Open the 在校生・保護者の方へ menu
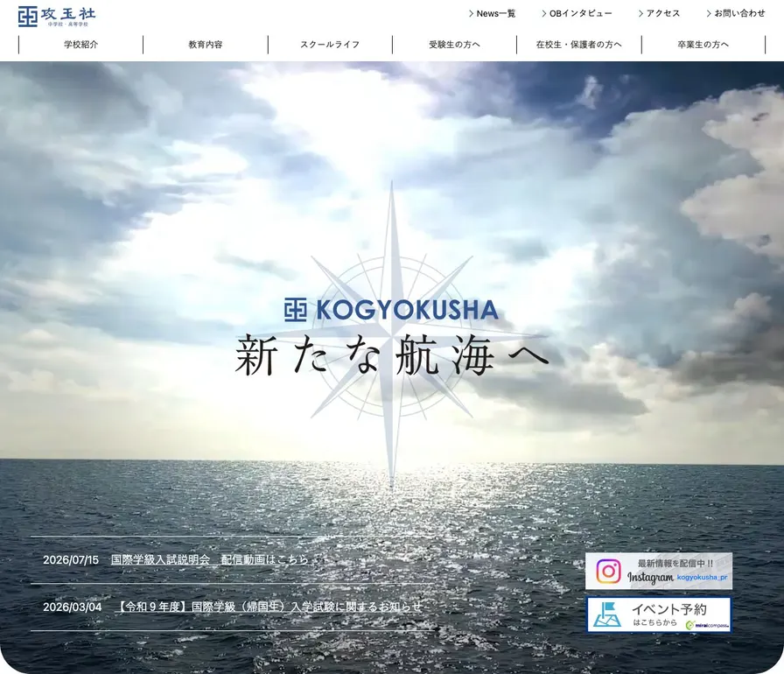This screenshot has width=784, height=674. [x=579, y=45]
